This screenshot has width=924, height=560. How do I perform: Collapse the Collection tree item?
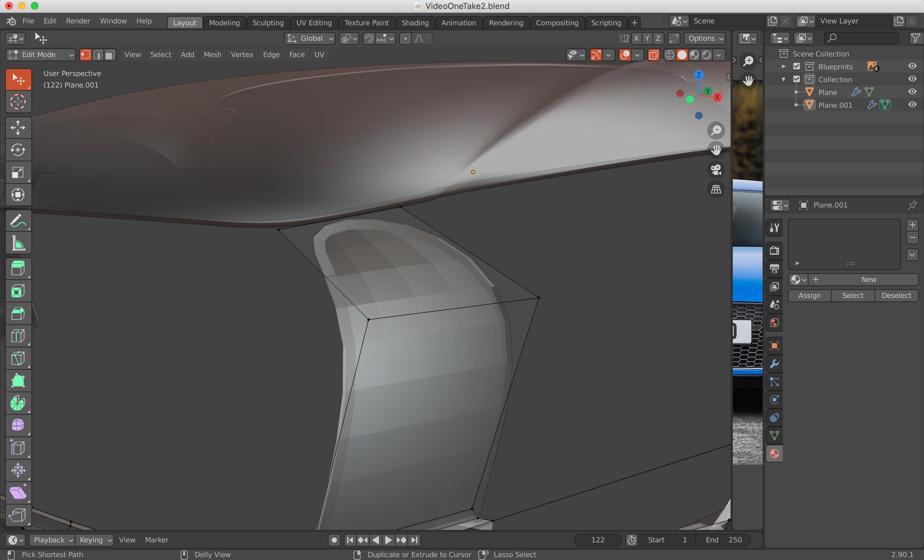(x=784, y=79)
